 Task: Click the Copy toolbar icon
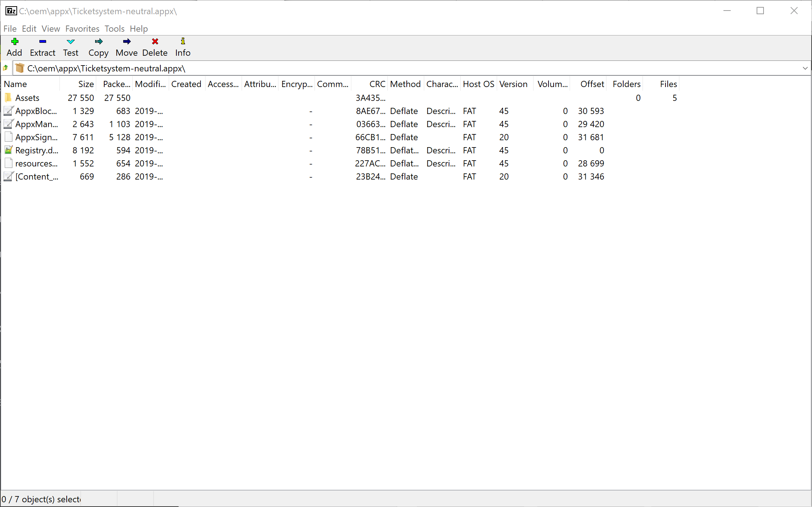(x=98, y=47)
